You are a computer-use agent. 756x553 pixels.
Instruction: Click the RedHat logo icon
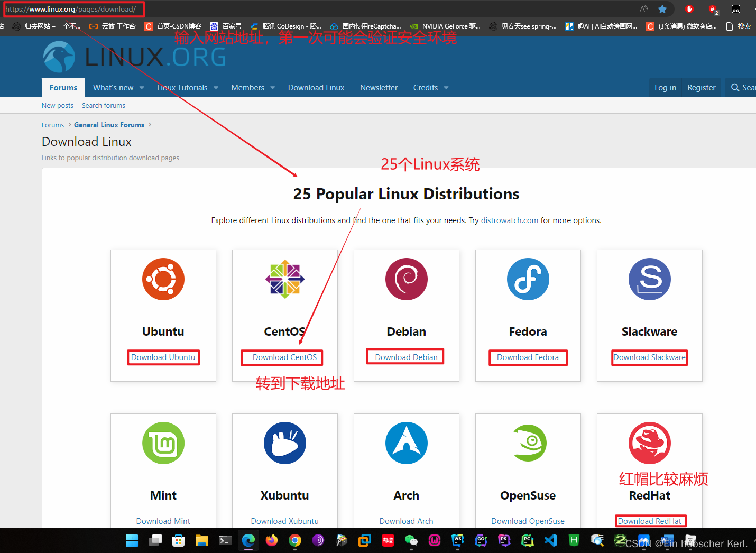[650, 443]
